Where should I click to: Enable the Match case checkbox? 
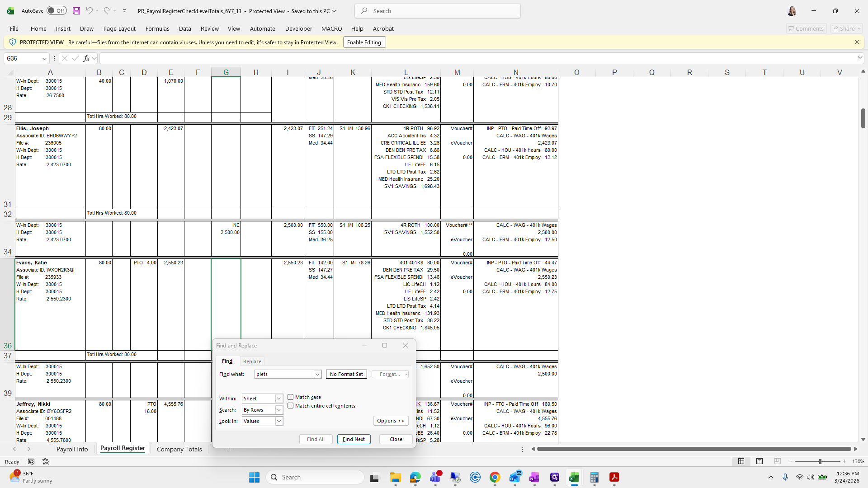[291, 397]
